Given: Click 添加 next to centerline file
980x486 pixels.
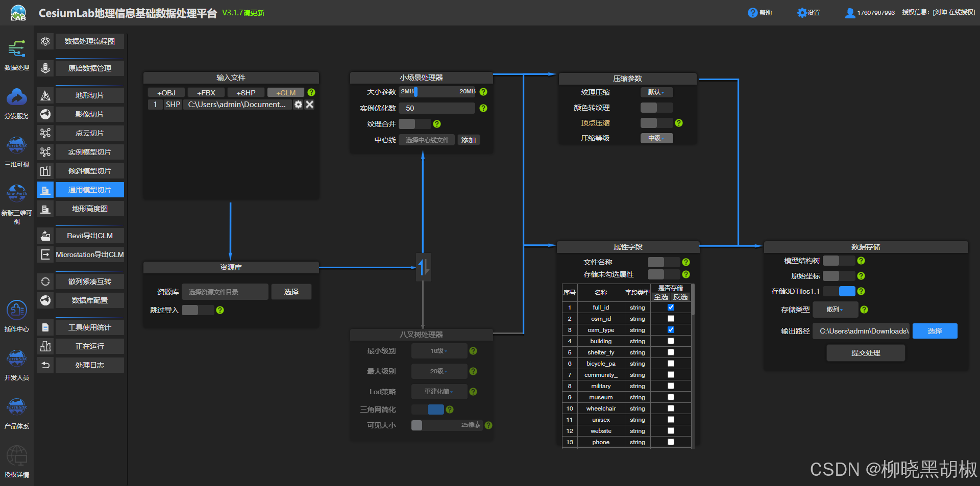Looking at the screenshot, I should click(x=469, y=140).
